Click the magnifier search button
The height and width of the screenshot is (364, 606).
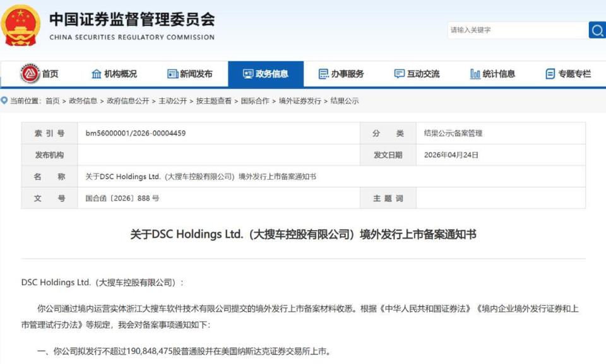[597, 30]
